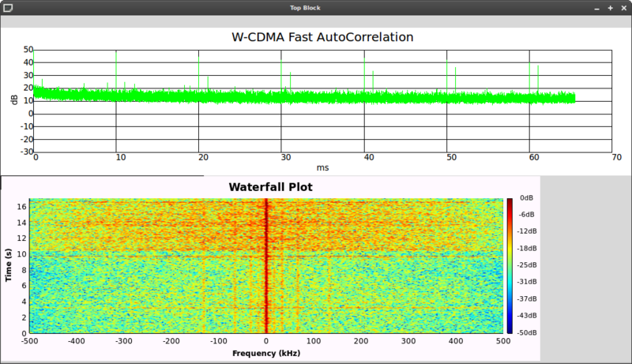Viewport: 632px width, 364px height.
Task: Click the Waterfall Plot heading
Action: click(x=270, y=187)
